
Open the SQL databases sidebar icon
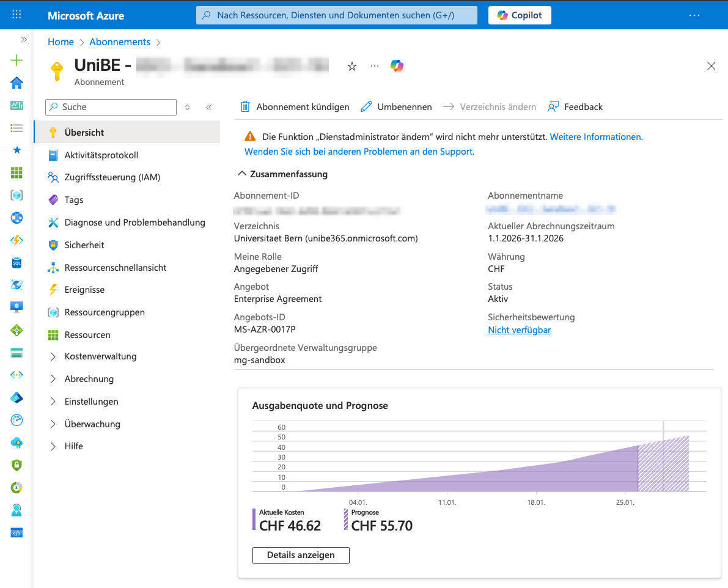[17, 263]
